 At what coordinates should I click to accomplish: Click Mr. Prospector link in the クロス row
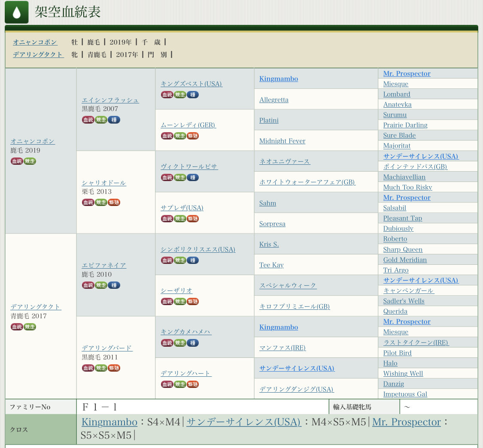tap(406, 422)
